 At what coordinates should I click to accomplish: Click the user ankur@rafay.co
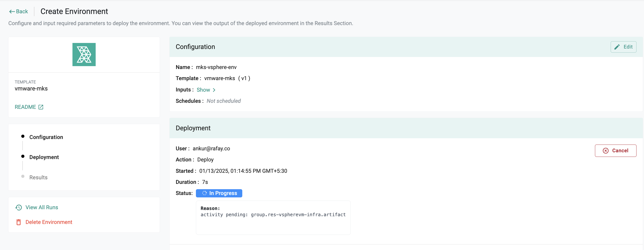click(x=211, y=148)
